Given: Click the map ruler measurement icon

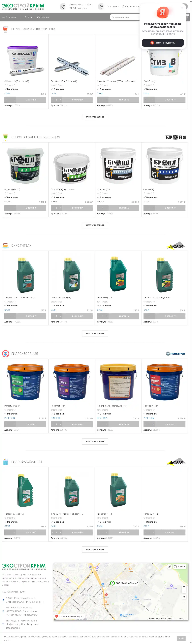Looking at the screenshot, I should tap(170, 567).
